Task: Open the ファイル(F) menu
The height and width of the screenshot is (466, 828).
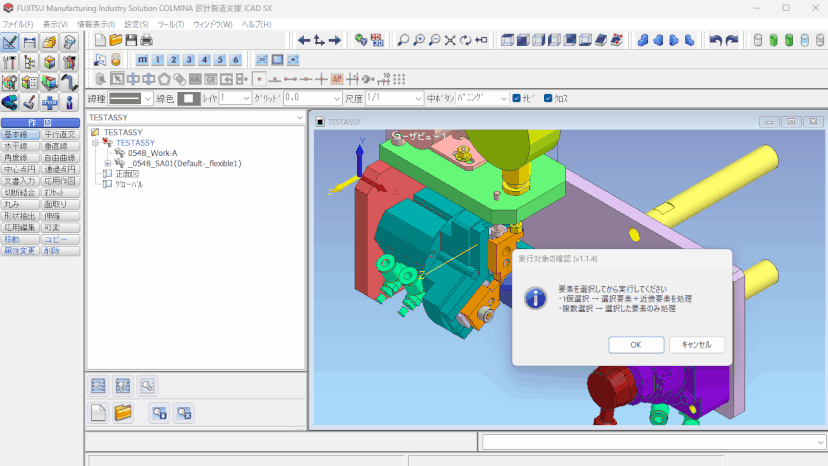Action: click(18, 24)
